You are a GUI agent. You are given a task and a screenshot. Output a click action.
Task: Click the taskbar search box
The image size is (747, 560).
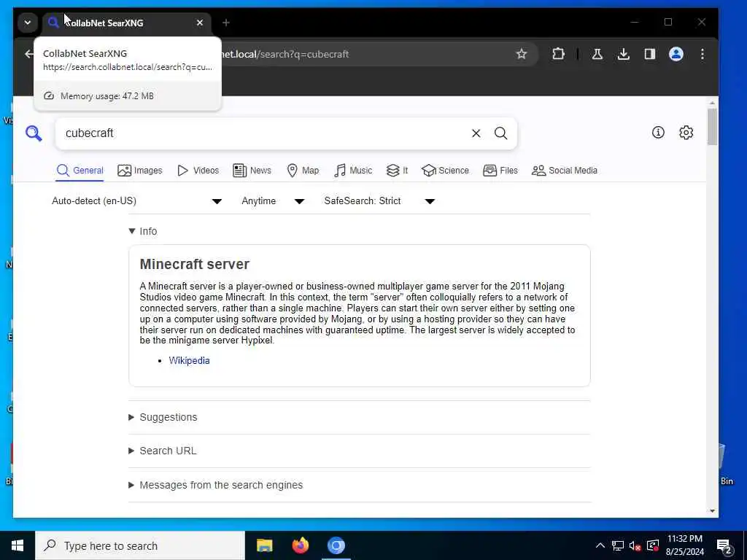click(140, 545)
